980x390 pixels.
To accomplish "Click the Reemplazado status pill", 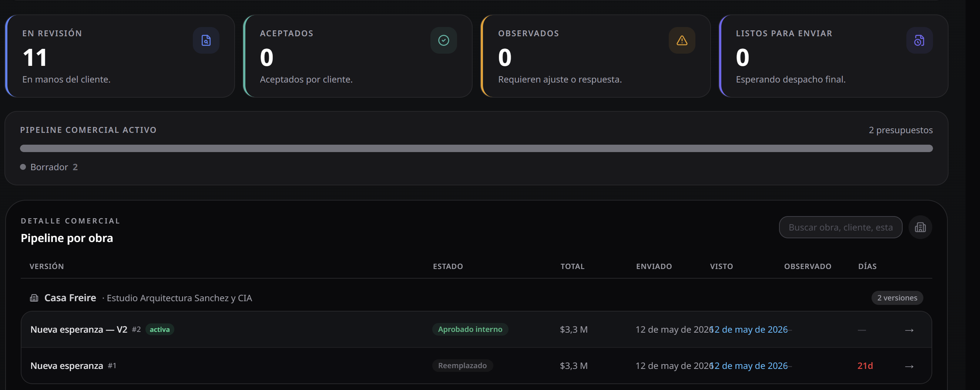I will (x=462, y=366).
